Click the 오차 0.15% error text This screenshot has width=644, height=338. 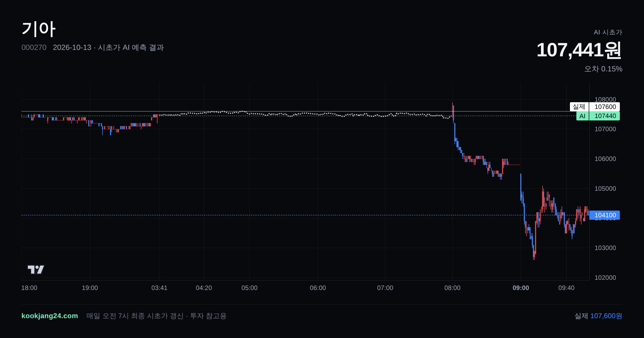[x=603, y=69]
